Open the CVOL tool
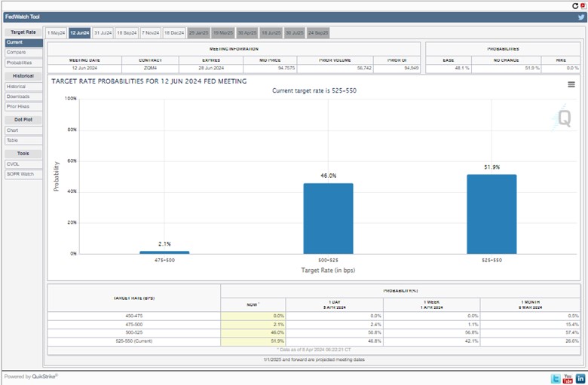 pyautogui.click(x=23, y=164)
